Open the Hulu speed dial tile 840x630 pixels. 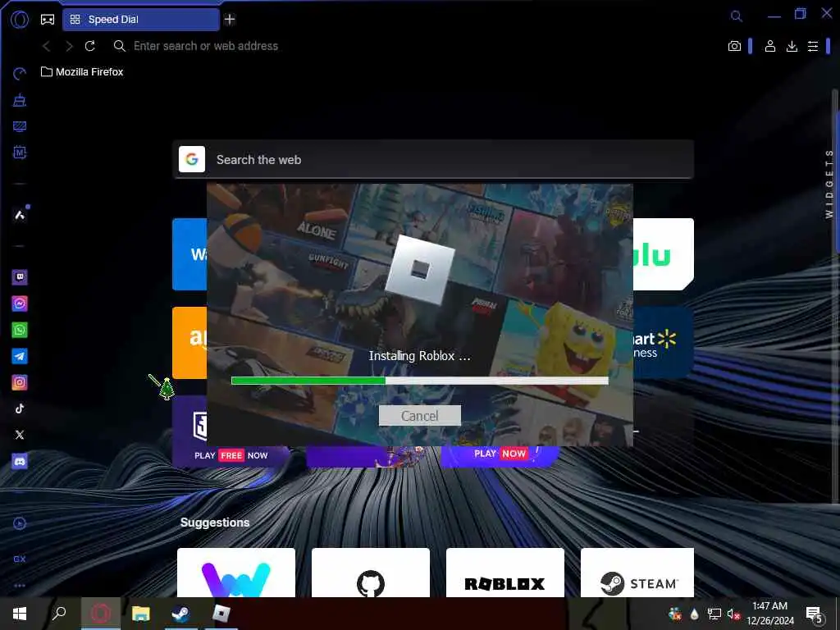click(663, 254)
